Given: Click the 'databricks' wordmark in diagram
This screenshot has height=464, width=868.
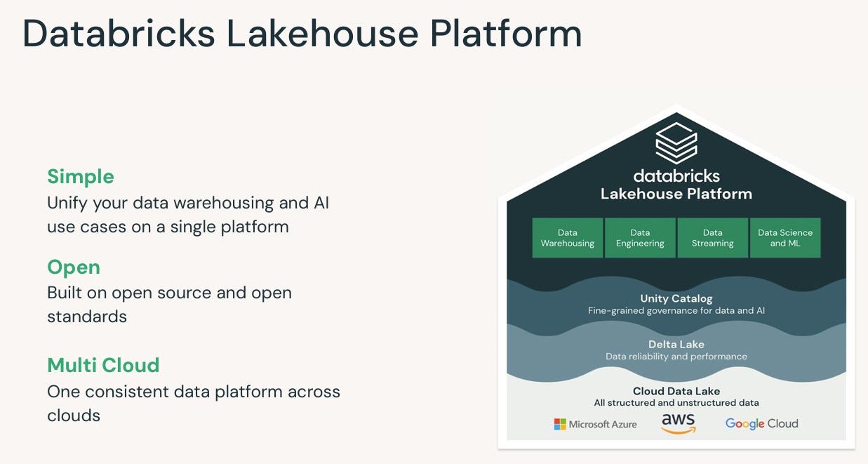Looking at the screenshot, I should (676, 175).
